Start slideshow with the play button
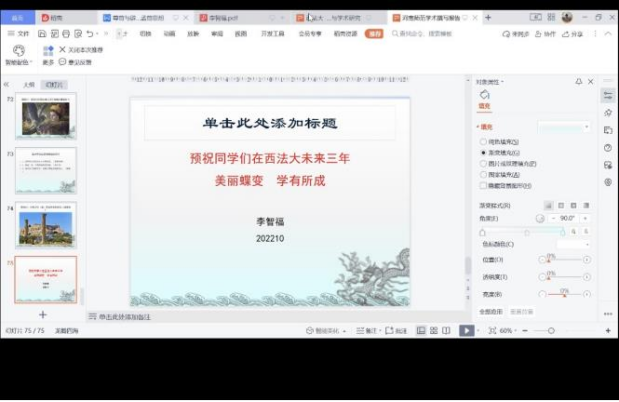The height and width of the screenshot is (402, 619). 466,330
